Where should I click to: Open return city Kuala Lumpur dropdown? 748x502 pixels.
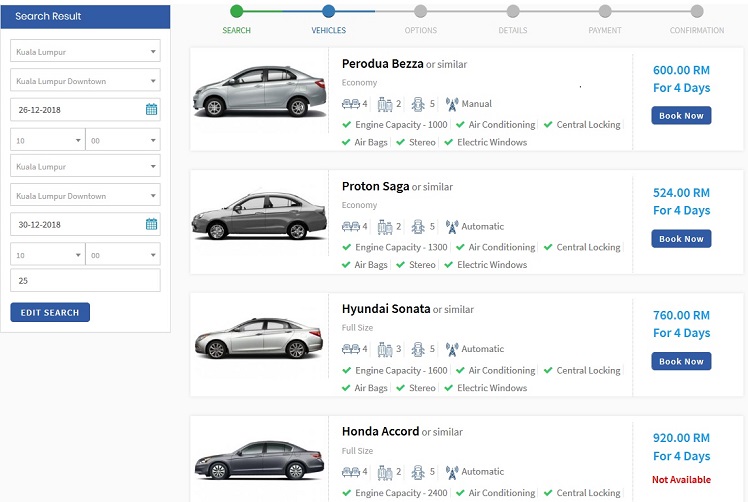[x=85, y=166]
